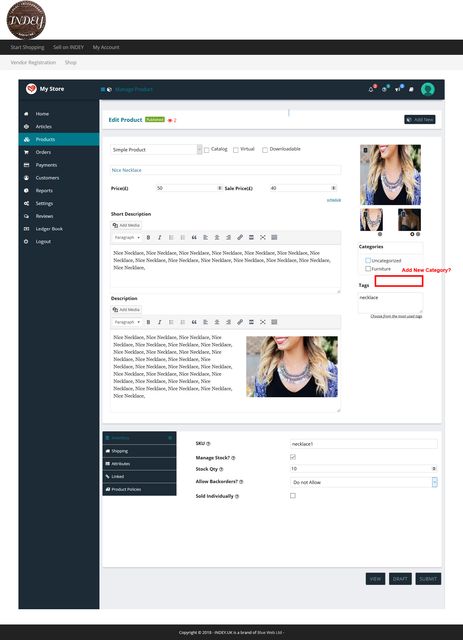The height and width of the screenshot is (640, 463).
Task: Click the Add New product button
Action: tap(420, 120)
